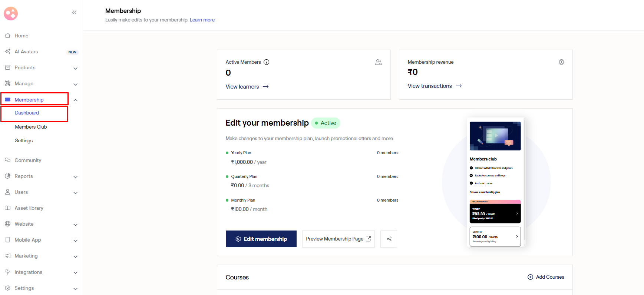The image size is (644, 295).
Task: Click the Membership revenue info icon
Action: pyautogui.click(x=561, y=62)
